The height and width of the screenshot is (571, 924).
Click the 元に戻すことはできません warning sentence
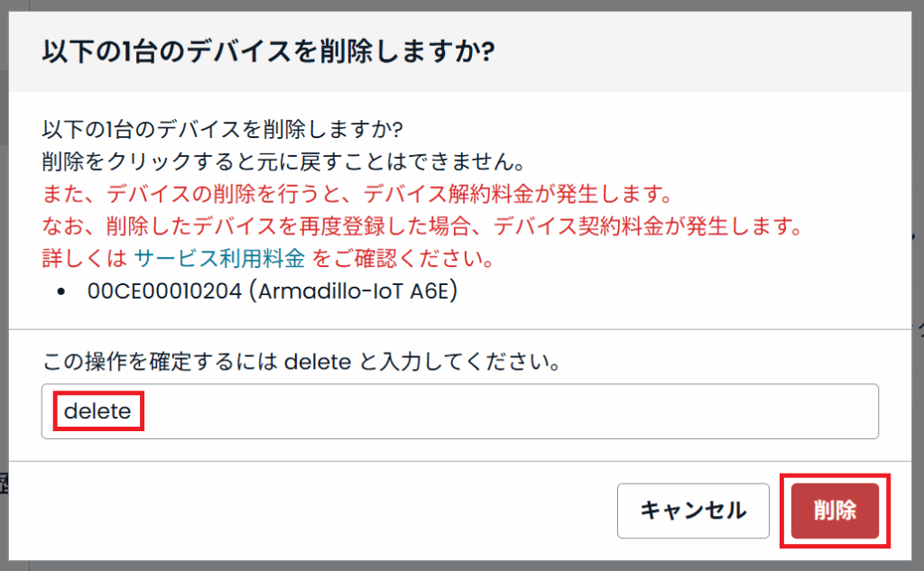282,161
